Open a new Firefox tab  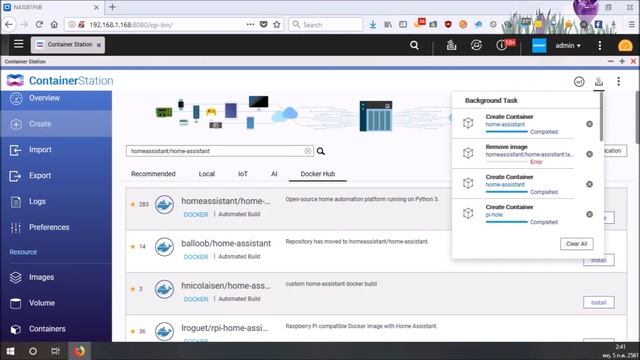click(x=112, y=7)
